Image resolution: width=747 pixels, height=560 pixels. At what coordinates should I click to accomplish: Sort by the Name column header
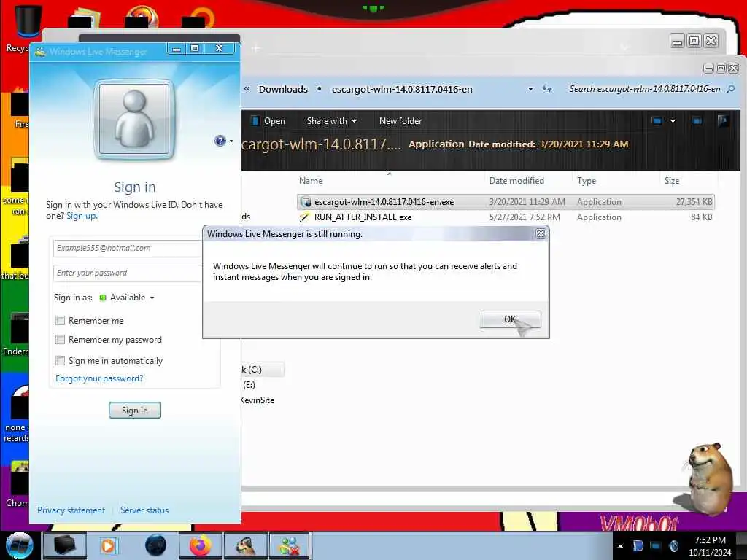coord(311,181)
